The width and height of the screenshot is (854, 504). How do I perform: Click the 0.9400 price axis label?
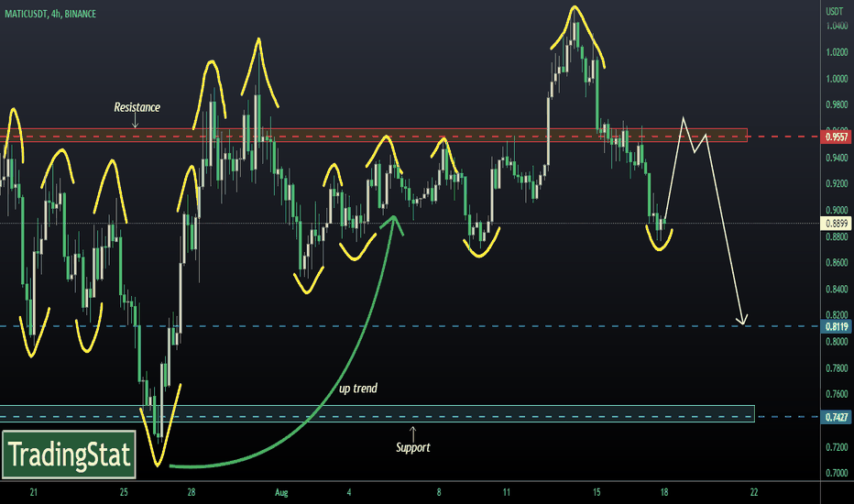837,158
